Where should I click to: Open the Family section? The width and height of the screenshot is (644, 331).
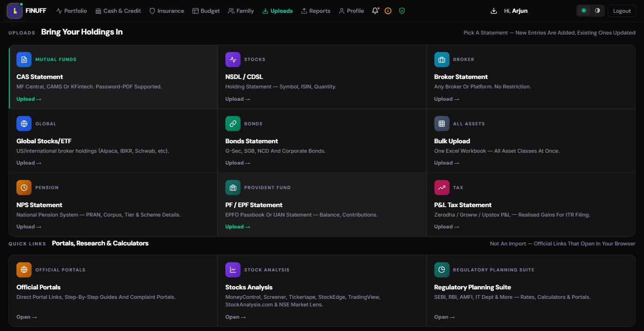click(241, 11)
